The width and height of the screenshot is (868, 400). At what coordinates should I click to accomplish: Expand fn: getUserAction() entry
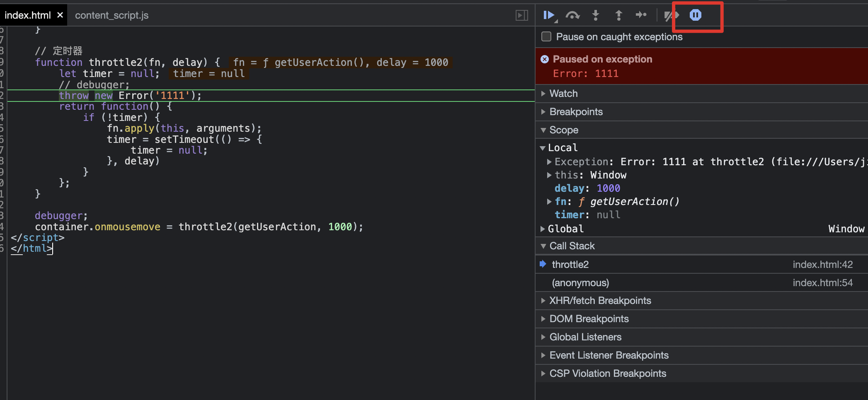point(549,201)
